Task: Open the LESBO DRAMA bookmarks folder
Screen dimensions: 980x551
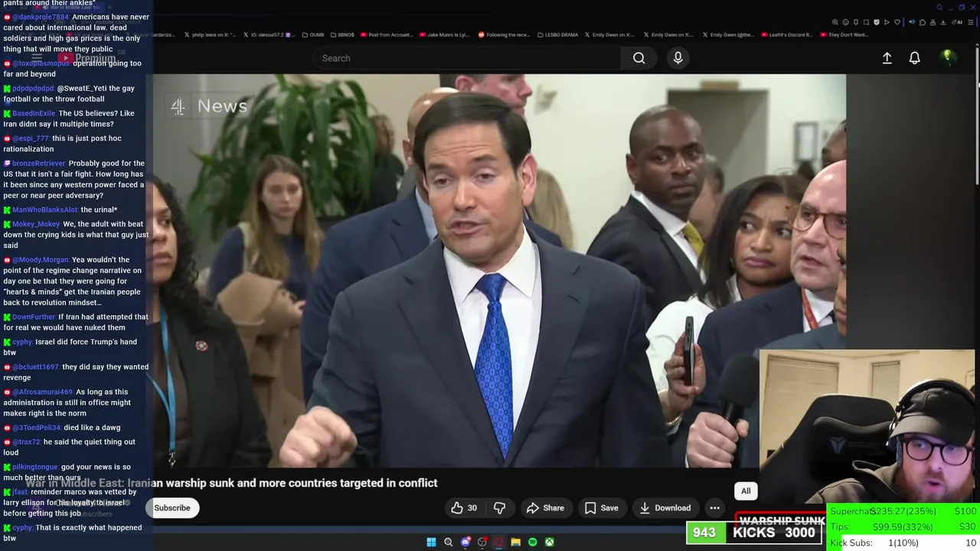Action: pos(558,34)
